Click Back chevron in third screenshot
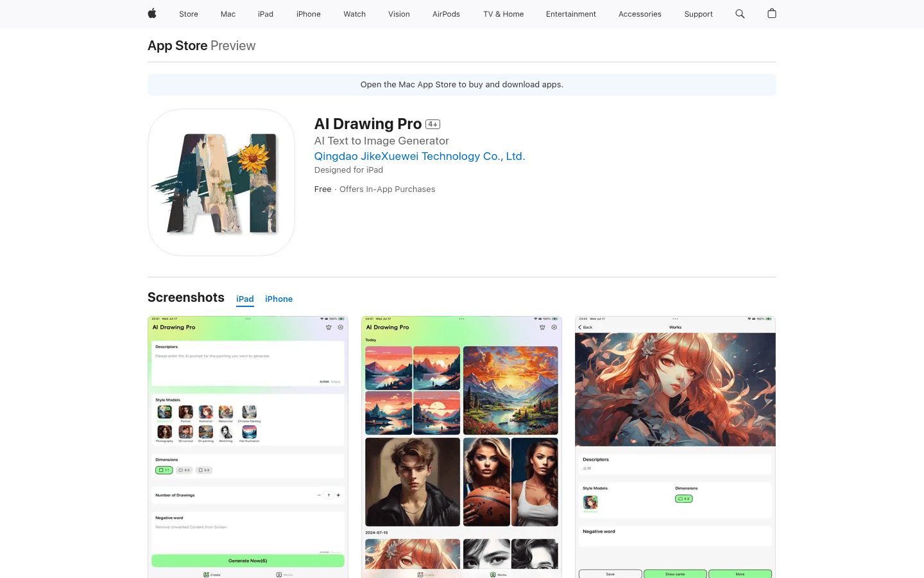924x578 pixels. 580,328
